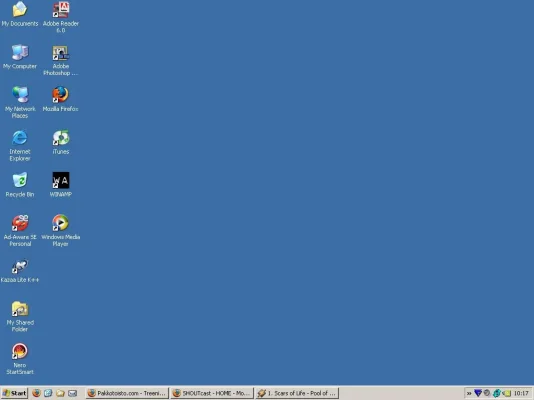This screenshot has width=534, height=400.
Task: Select the My Shared Folder icon
Action: coord(20,316)
